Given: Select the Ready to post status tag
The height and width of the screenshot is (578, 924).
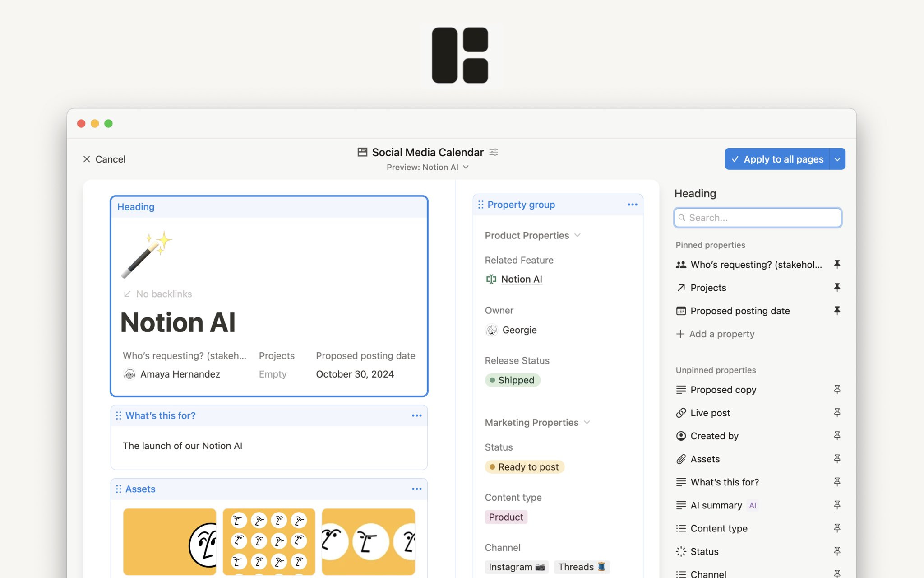Looking at the screenshot, I should pyautogui.click(x=524, y=467).
